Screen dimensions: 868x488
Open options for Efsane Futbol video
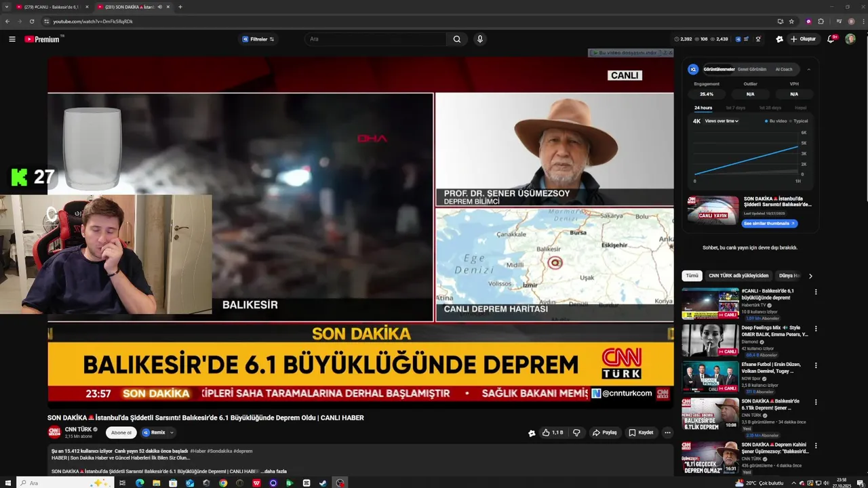816,365
